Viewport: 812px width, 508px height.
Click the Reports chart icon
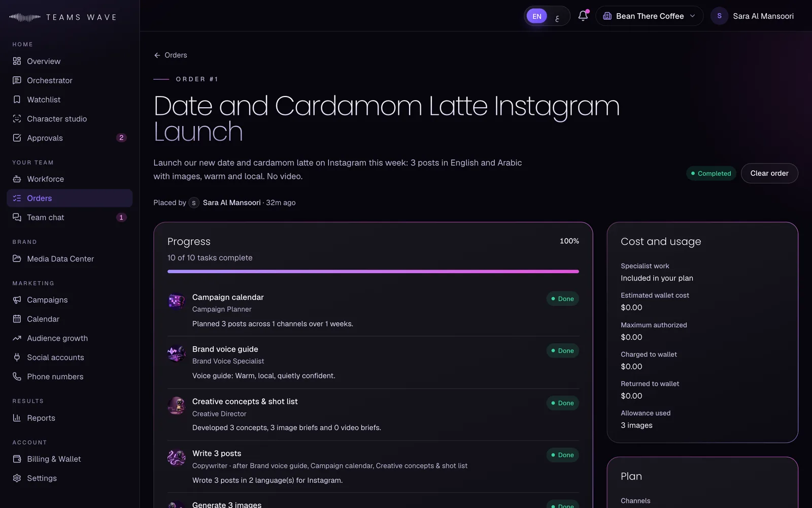17,418
